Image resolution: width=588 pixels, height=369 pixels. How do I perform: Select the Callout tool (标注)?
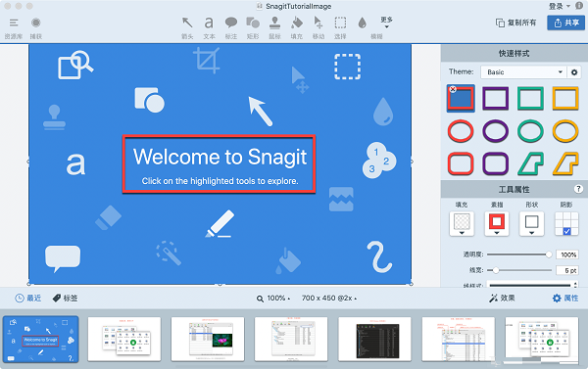231,23
